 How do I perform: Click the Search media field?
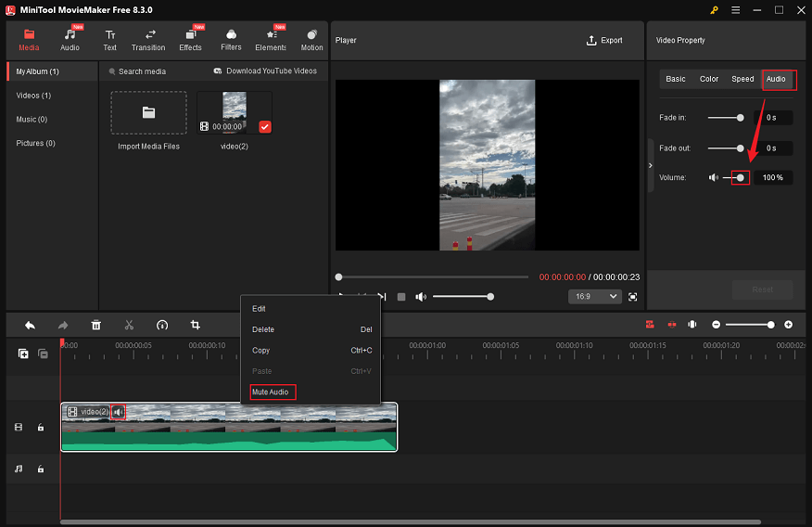(x=142, y=71)
